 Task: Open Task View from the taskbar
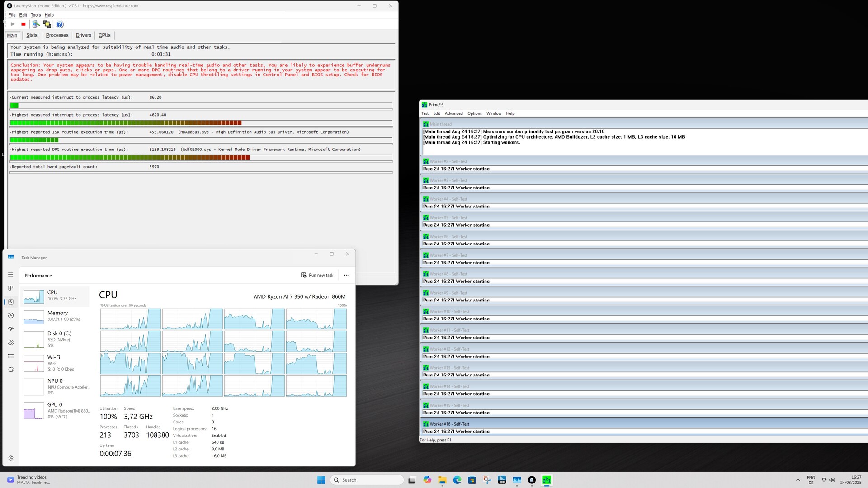coord(412,480)
